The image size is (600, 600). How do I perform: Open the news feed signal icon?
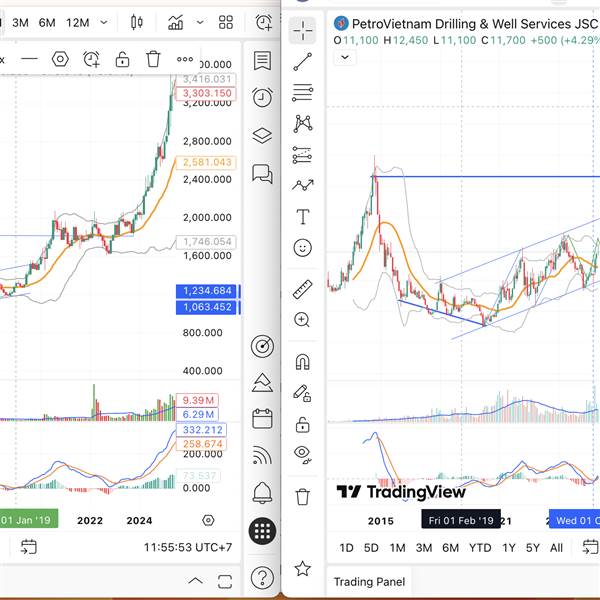(x=262, y=455)
